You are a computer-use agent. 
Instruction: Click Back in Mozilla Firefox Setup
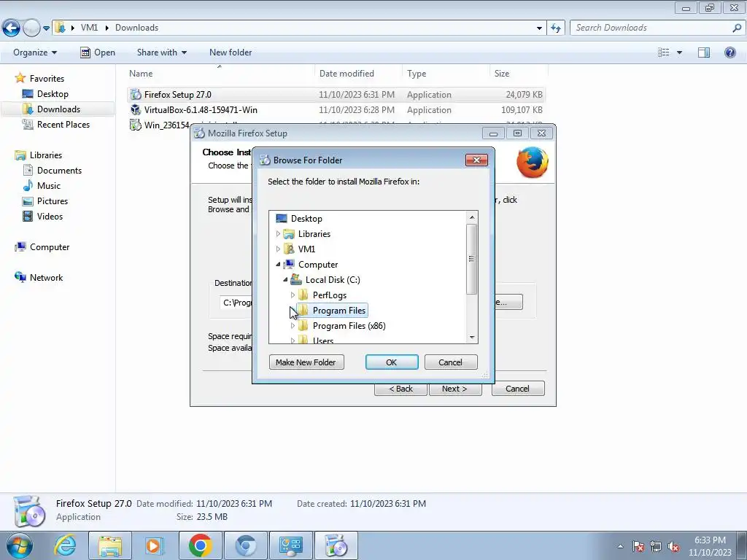coord(400,389)
